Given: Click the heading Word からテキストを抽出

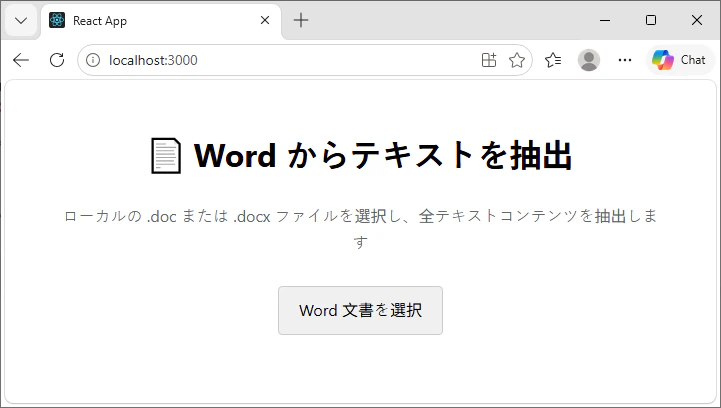Looking at the screenshot, I should (x=383, y=155).
